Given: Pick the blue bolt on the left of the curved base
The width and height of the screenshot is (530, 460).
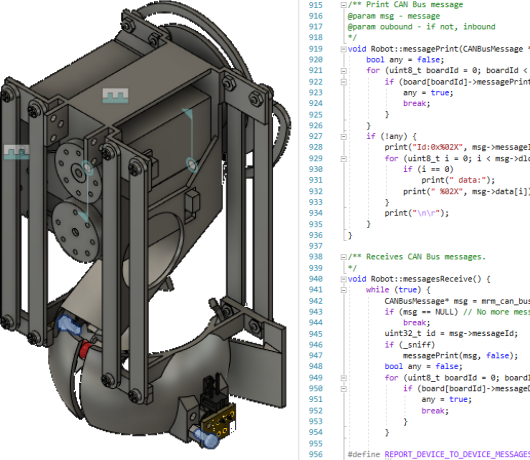Looking at the screenshot, I should pos(69,324).
